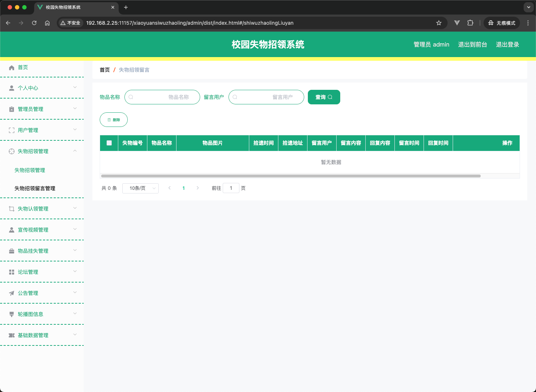Click the magnifier icon in 留言用户 search field
This screenshot has width=536, height=392.
tap(235, 97)
